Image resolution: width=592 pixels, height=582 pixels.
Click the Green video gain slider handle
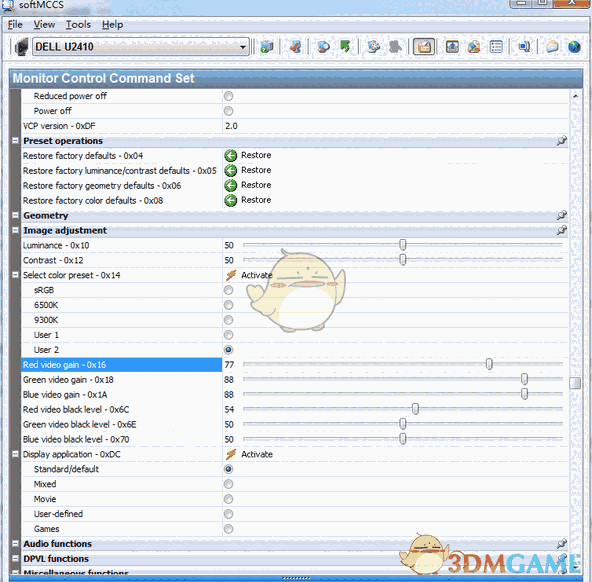pos(524,379)
